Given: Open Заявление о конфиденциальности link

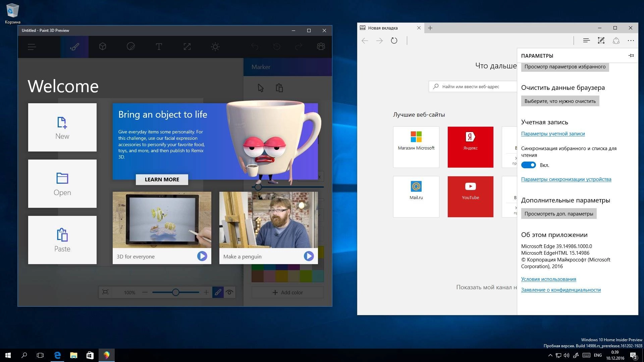Looking at the screenshot, I should click(x=561, y=290).
